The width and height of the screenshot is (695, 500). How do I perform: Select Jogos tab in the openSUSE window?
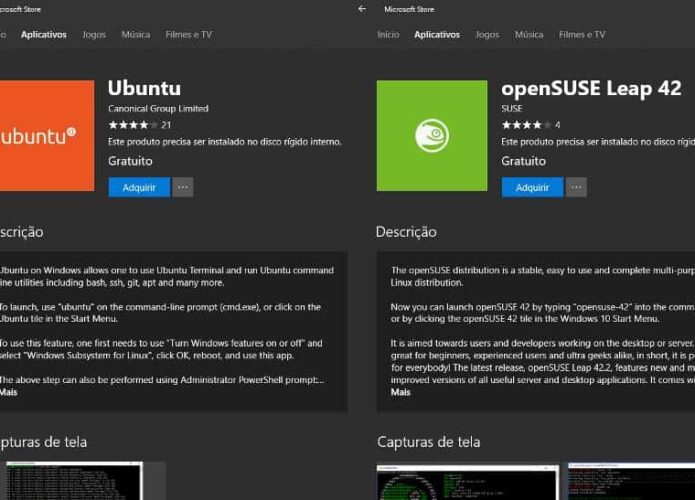click(x=487, y=35)
